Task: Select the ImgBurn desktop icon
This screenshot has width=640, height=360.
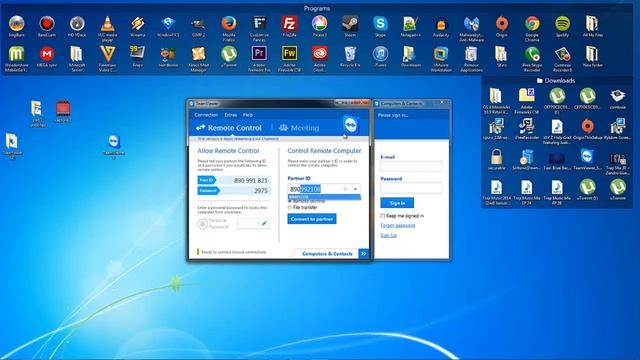Action: 16,27
